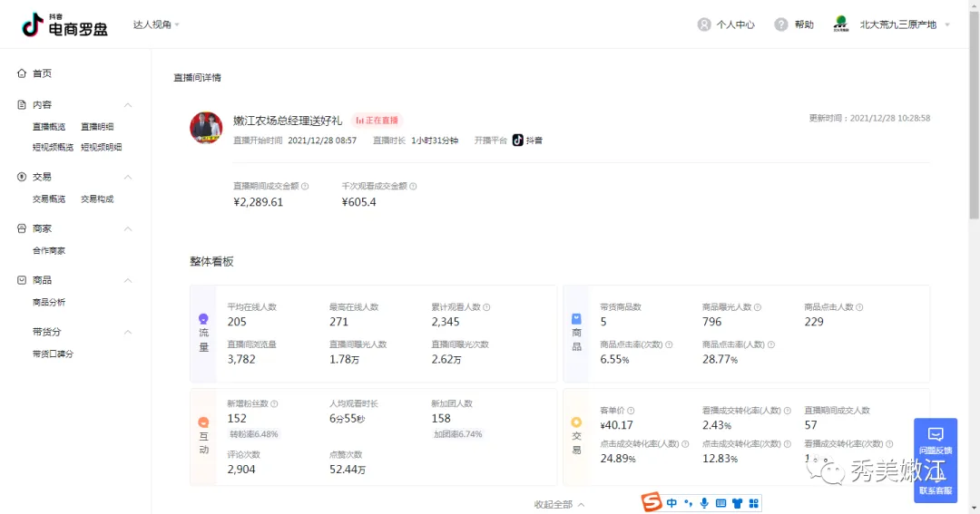Click the 流量 section icon
980x514 pixels.
pyautogui.click(x=203, y=318)
